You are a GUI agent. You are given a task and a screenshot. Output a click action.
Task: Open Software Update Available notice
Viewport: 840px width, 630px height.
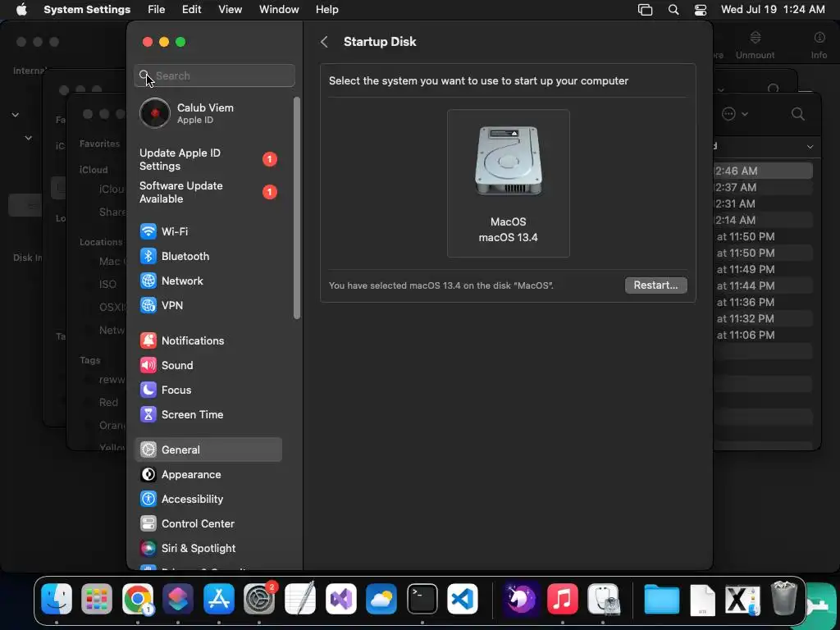click(208, 192)
